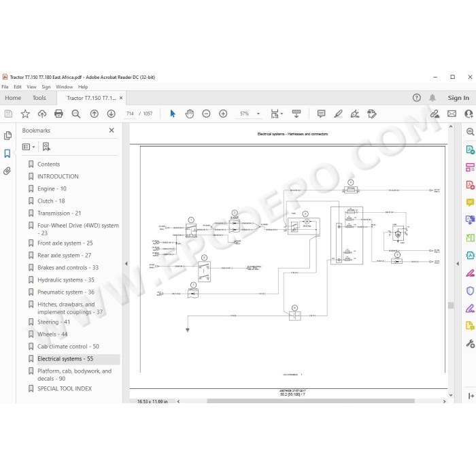Open the Protect shield tool
Image resolution: width=476 pixels, height=476 pixels.
(x=470, y=291)
